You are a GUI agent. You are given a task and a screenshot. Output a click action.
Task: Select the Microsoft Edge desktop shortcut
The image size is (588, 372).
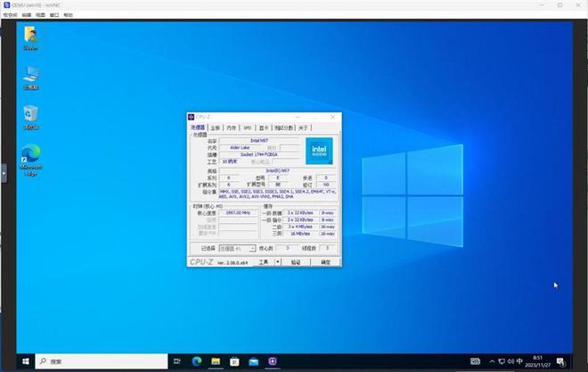(x=31, y=160)
